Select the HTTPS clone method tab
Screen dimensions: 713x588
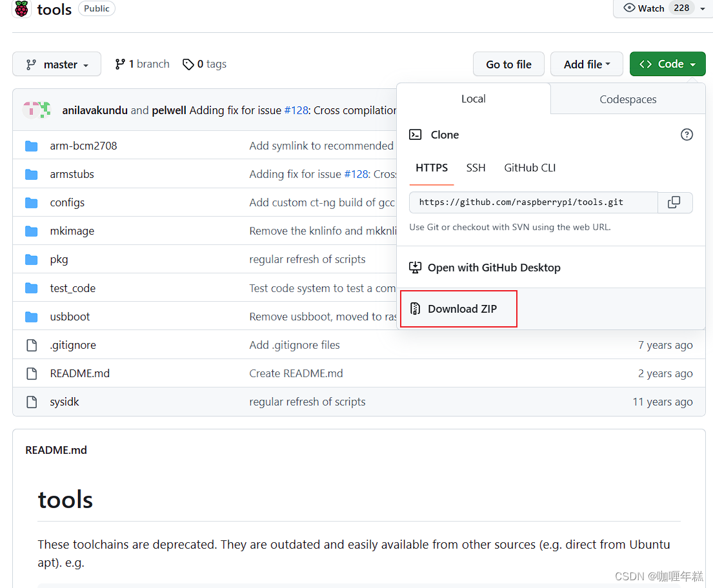click(432, 168)
